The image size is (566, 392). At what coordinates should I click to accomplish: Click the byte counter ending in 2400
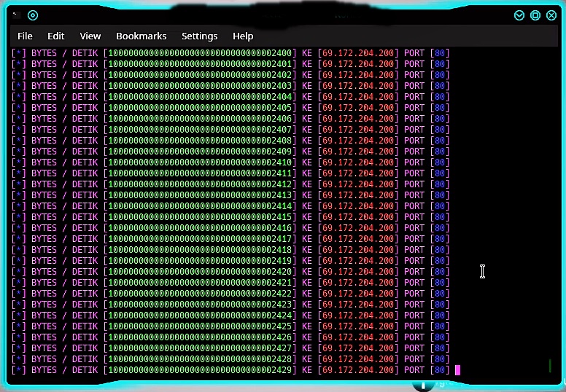pos(200,53)
